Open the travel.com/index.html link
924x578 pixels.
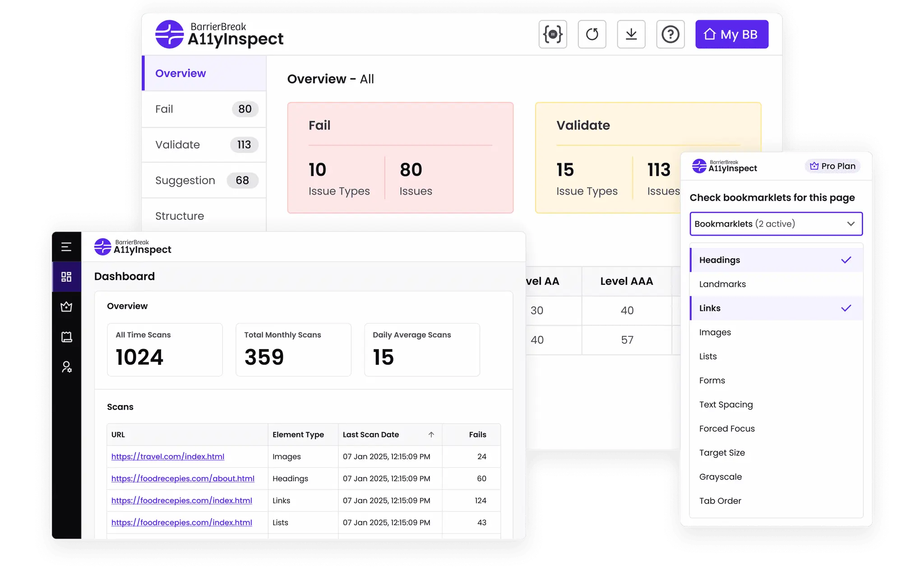tap(168, 457)
